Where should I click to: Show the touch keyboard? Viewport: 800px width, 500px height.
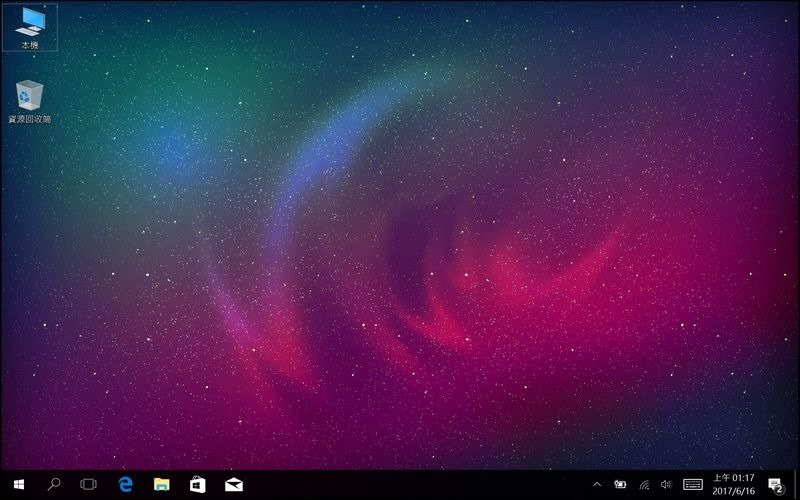[692, 485]
